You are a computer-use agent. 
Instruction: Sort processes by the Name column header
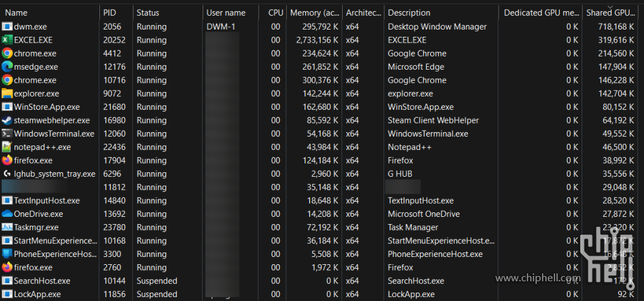tap(50, 12)
